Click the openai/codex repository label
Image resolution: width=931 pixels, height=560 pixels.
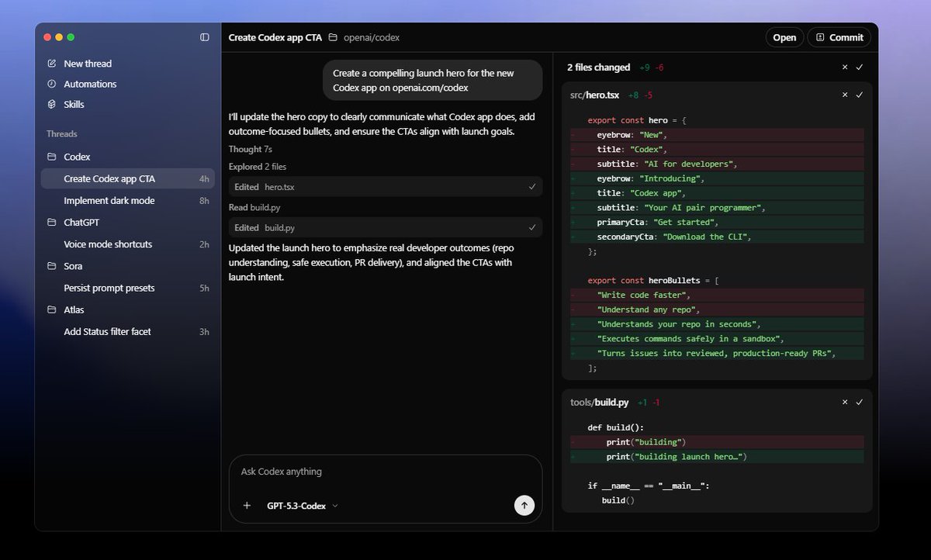[372, 37]
